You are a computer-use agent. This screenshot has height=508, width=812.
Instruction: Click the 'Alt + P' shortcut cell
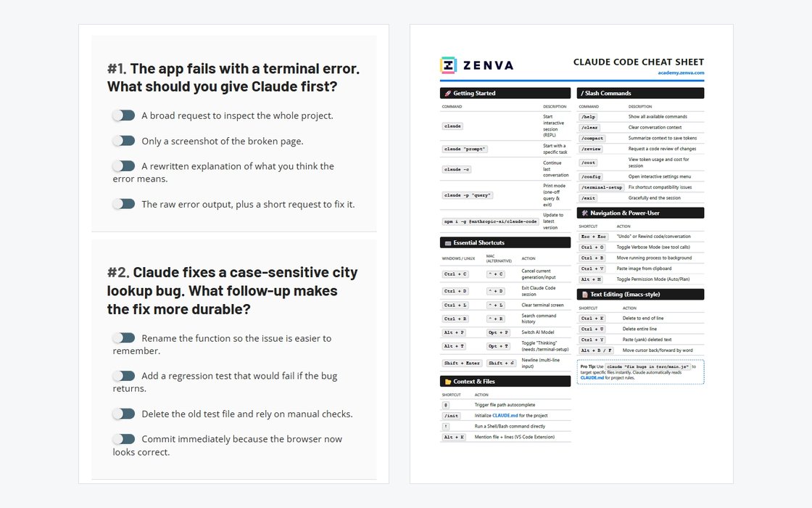click(454, 332)
